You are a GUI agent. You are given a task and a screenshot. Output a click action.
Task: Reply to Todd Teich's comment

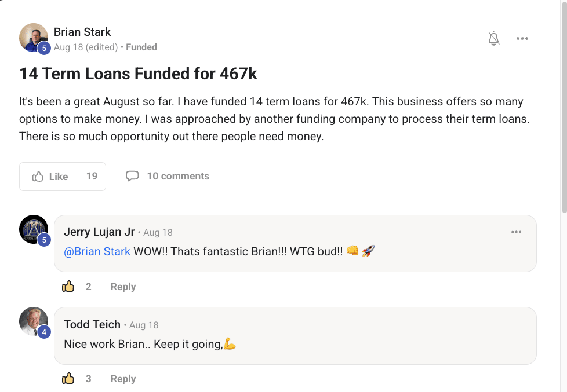pos(123,379)
